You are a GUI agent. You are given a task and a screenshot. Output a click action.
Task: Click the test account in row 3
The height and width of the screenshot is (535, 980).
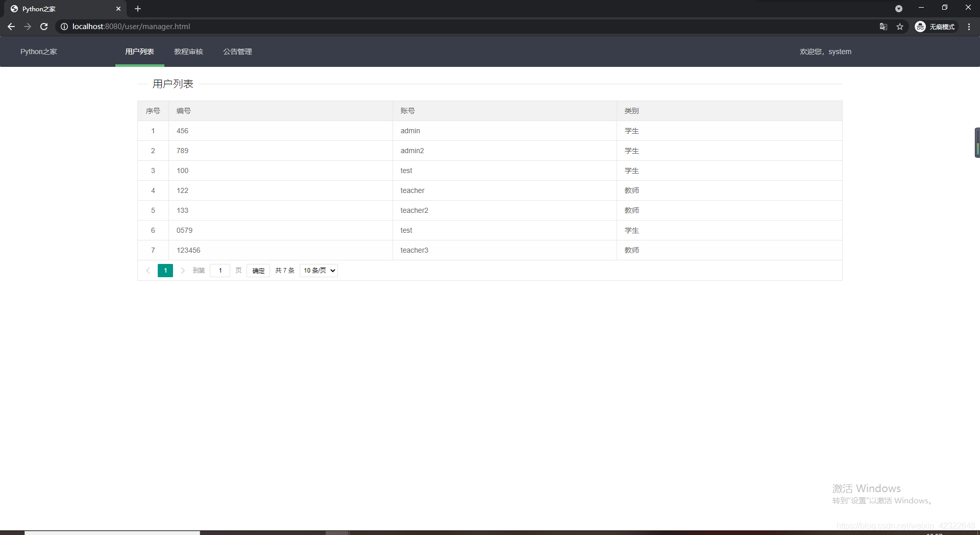505,171
